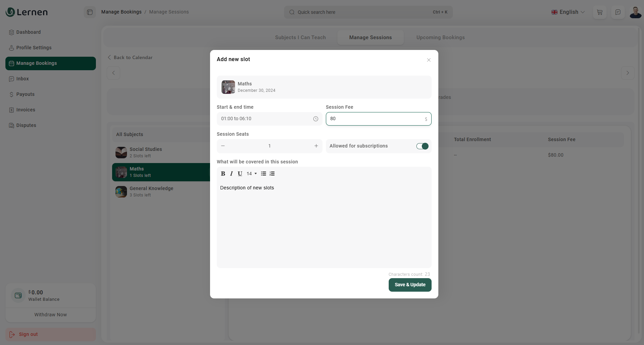Collapse the sidebar with the panel icon
644x345 pixels.
click(90, 12)
